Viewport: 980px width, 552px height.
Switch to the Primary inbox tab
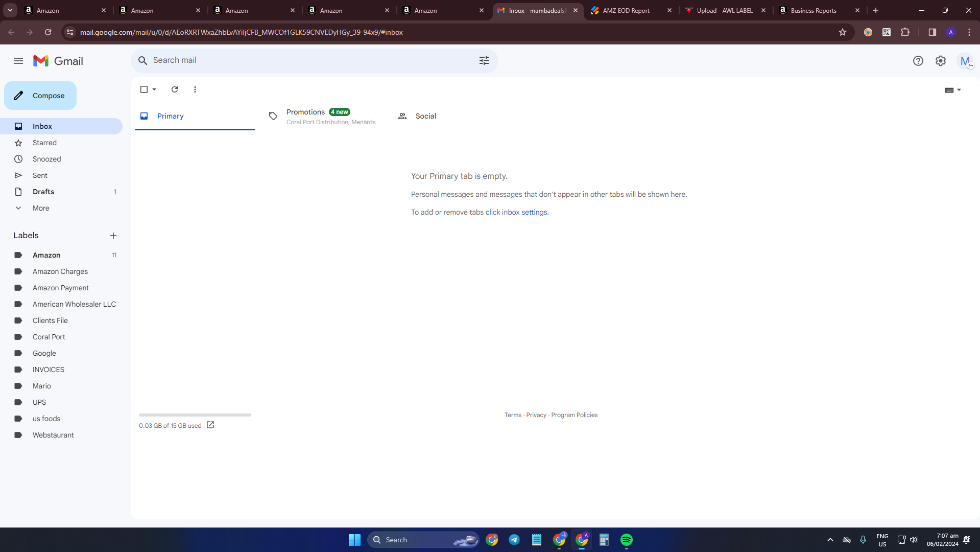195,116
